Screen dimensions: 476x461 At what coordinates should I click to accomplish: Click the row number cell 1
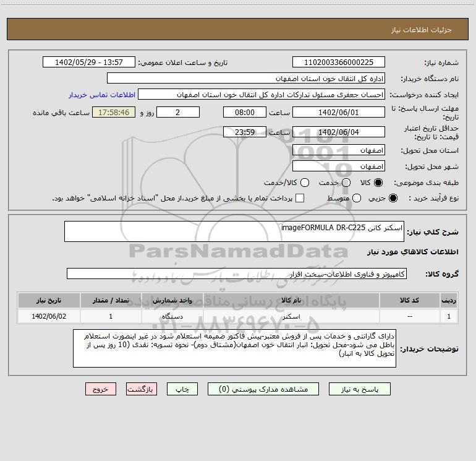pos(449,316)
